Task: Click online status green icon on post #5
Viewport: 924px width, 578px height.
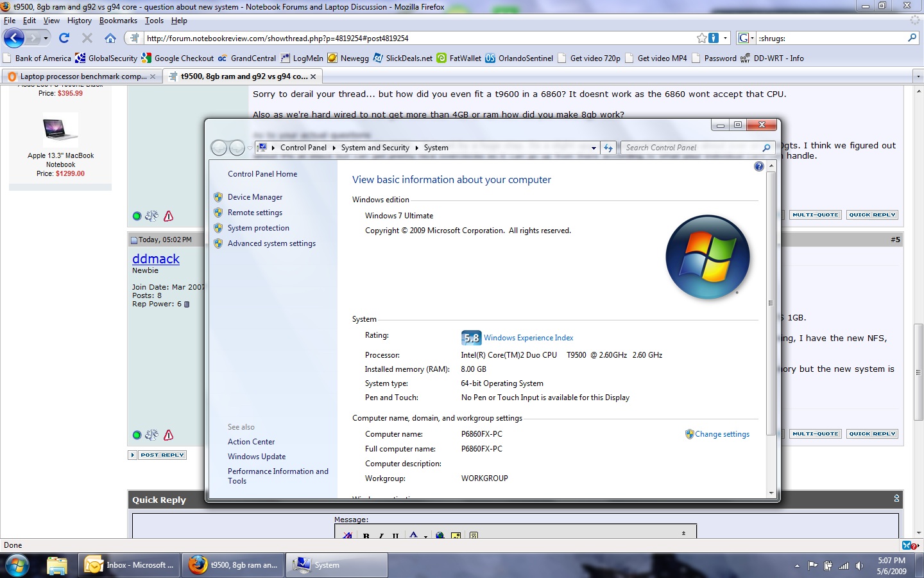Action: pos(137,435)
